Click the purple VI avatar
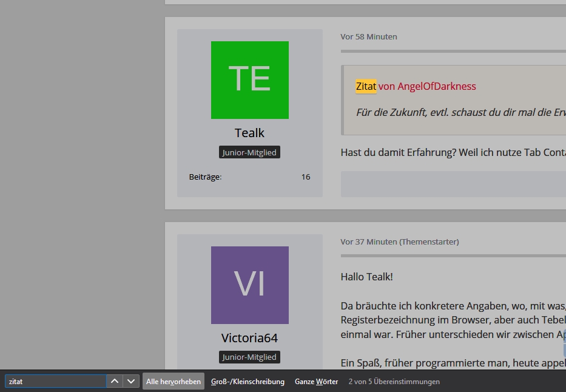566x392 pixels. pyautogui.click(x=249, y=285)
